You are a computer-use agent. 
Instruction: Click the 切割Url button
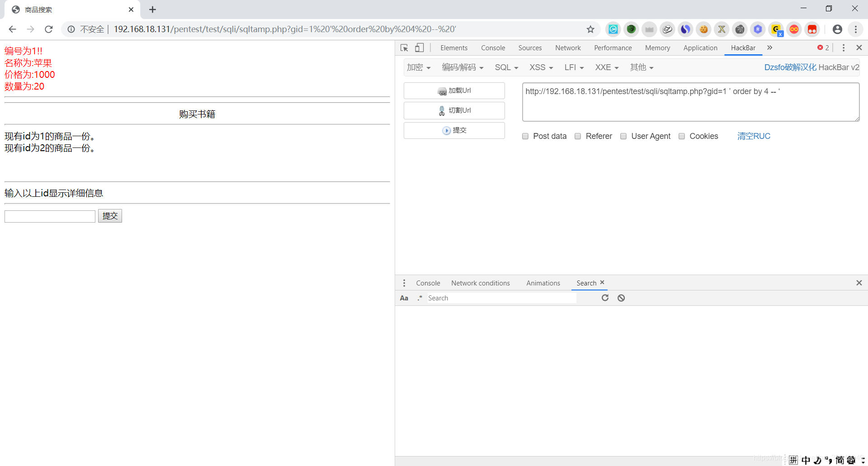tap(454, 110)
